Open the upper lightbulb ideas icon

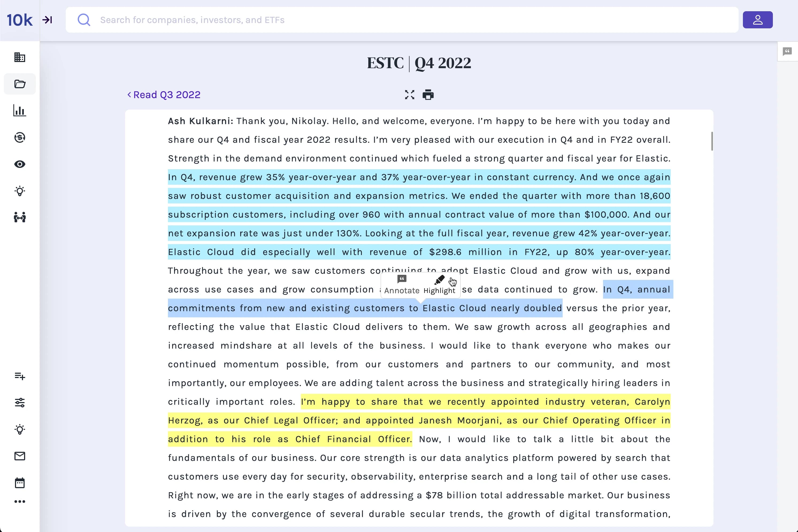(20, 191)
